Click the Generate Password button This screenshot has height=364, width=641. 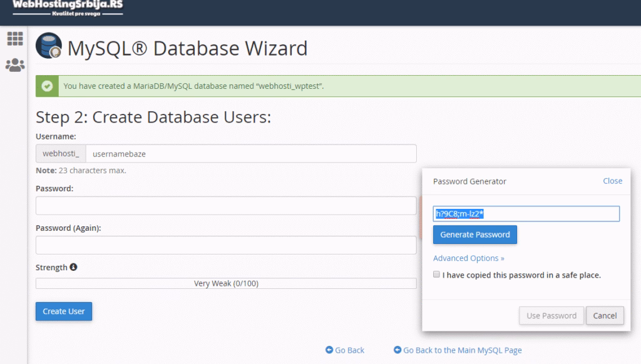pos(475,235)
